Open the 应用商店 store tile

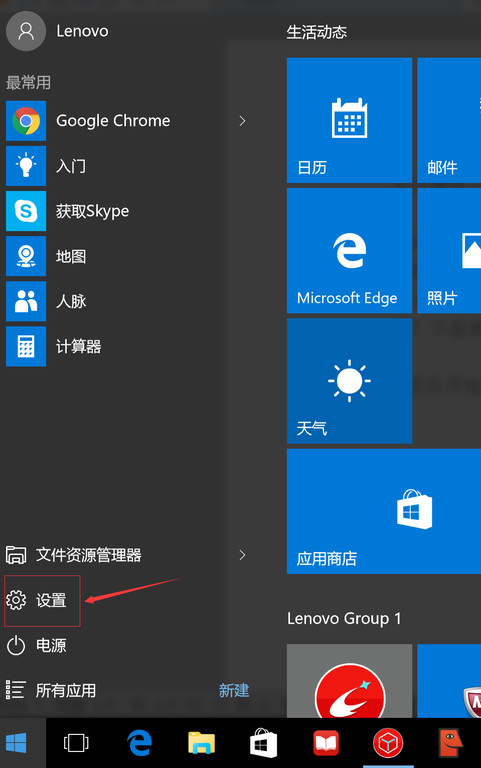(x=384, y=511)
